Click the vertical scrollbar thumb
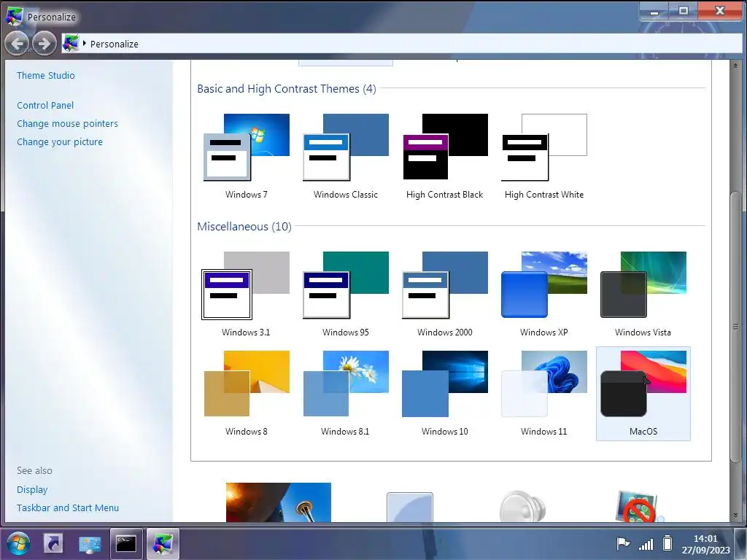Viewport: 747px width, 560px height. [735, 327]
